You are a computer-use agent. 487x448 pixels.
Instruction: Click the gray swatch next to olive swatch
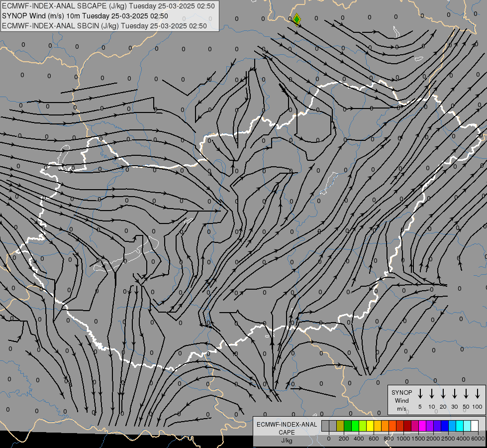tap(333, 426)
